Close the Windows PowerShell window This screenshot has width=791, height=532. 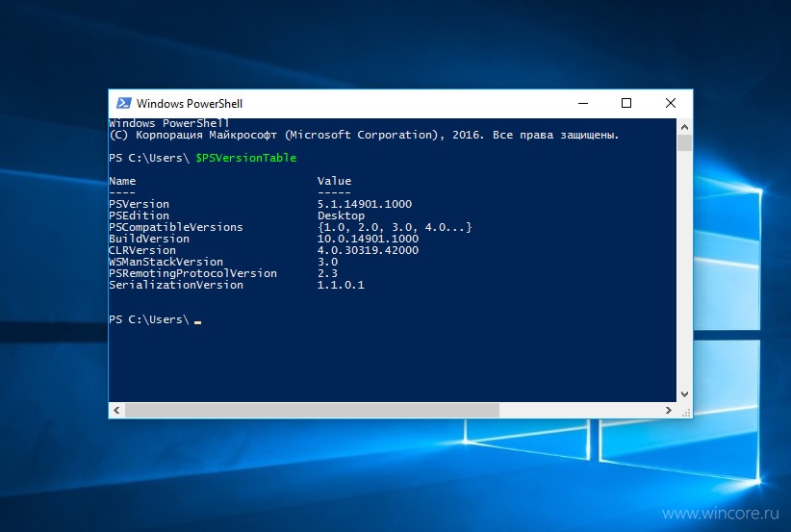coord(671,103)
